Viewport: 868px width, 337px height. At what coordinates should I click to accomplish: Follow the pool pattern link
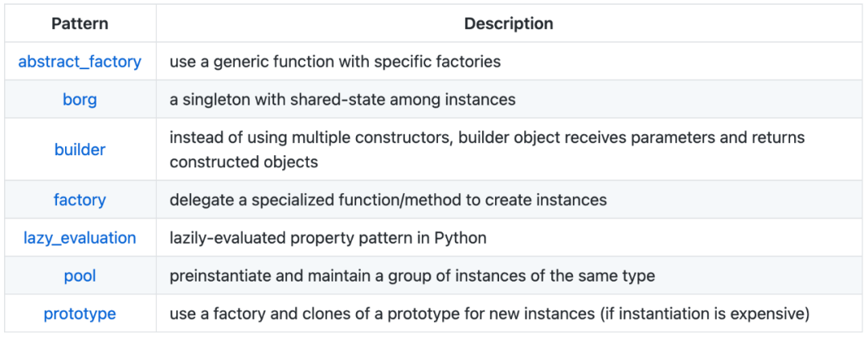80,276
